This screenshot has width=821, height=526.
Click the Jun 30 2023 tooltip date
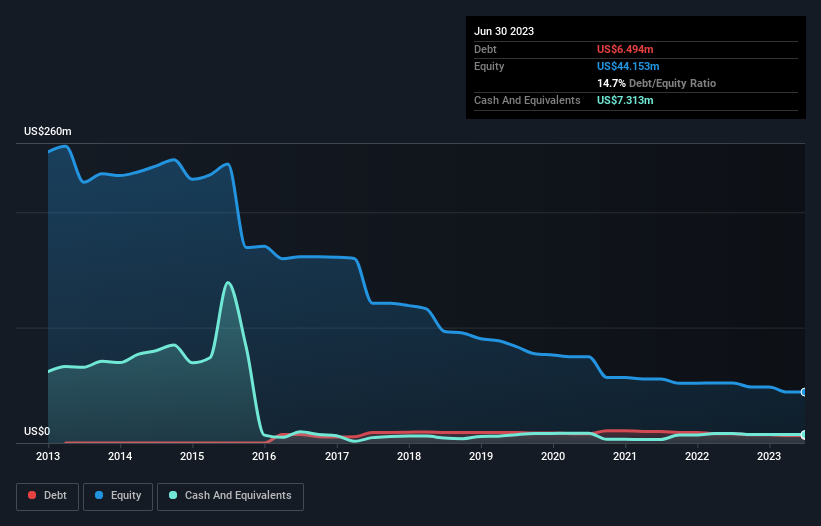[x=504, y=31]
